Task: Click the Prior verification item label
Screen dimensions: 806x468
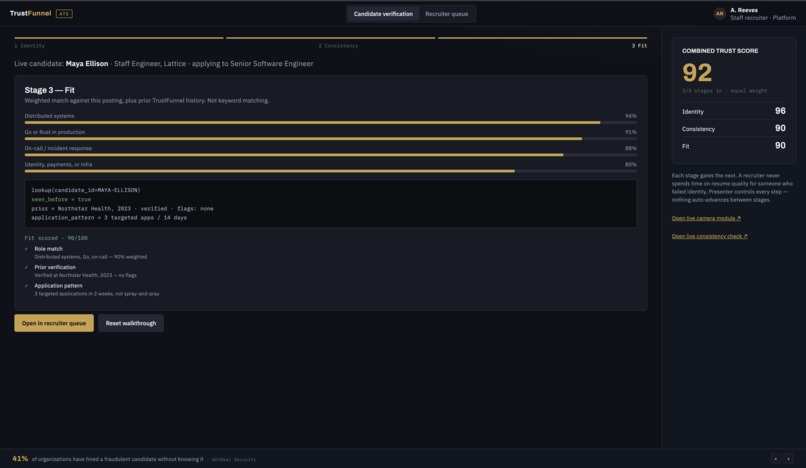Action: (x=55, y=267)
